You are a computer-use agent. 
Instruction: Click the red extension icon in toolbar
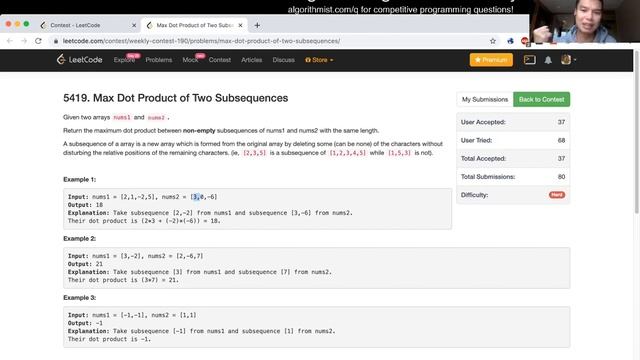point(525,41)
